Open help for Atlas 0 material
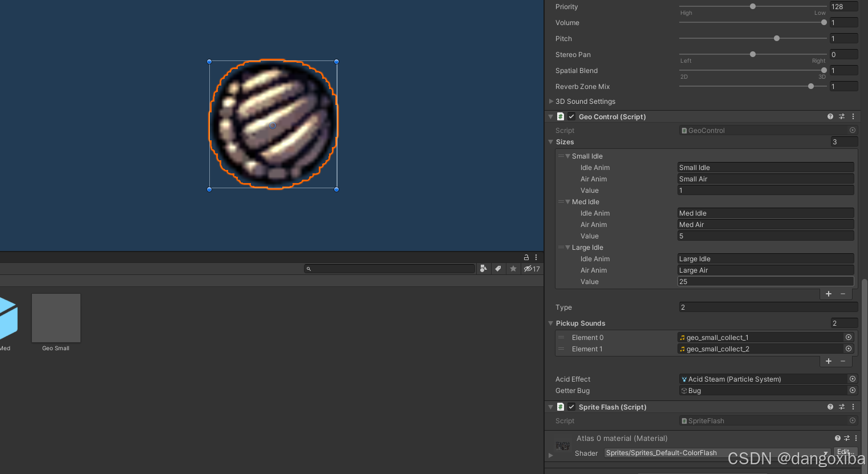The width and height of the screenshot is (868, 474). [838, 438]
